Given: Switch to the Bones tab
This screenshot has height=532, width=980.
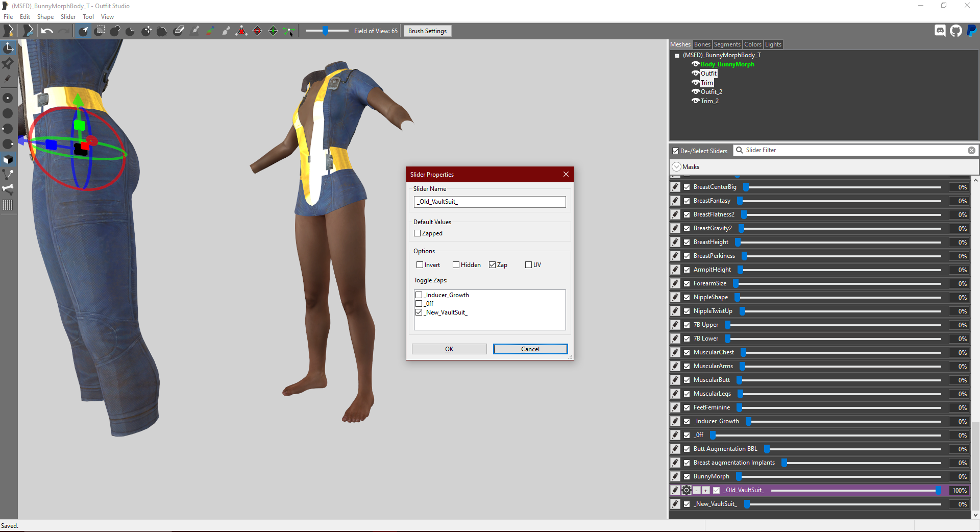Looking at the screenshot, I should point(702,44).
